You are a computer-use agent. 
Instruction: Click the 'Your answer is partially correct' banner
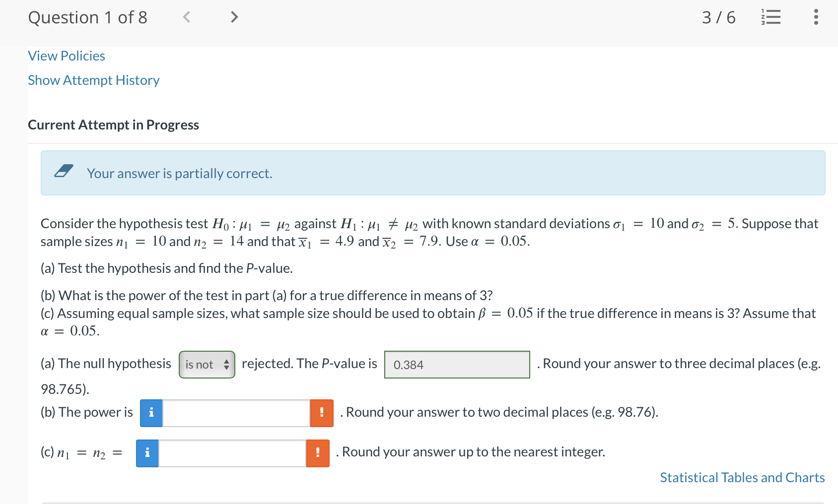(179, 173)
